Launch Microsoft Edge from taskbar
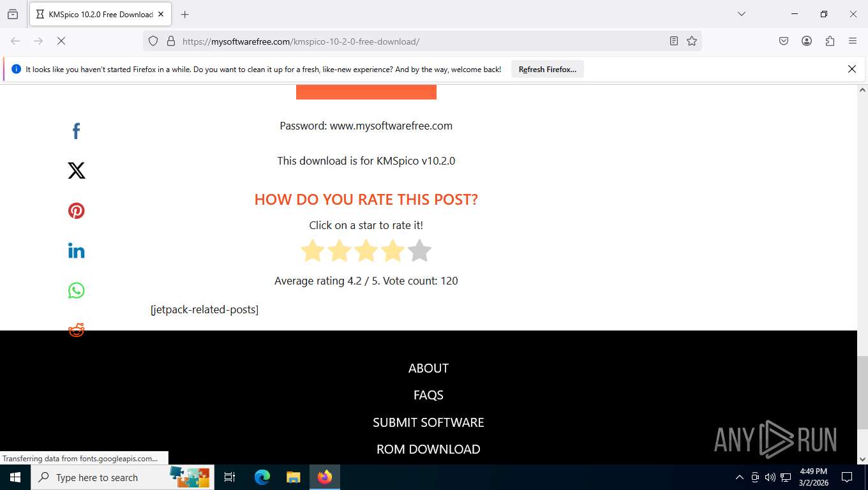Viewport: 868px width, 490px height. [262, 477]
